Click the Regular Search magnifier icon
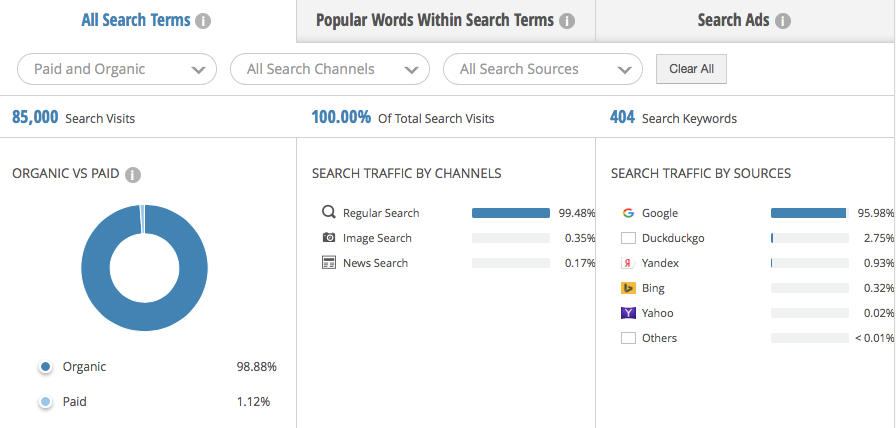Viewport: 896px width, 428px height. 329,212
